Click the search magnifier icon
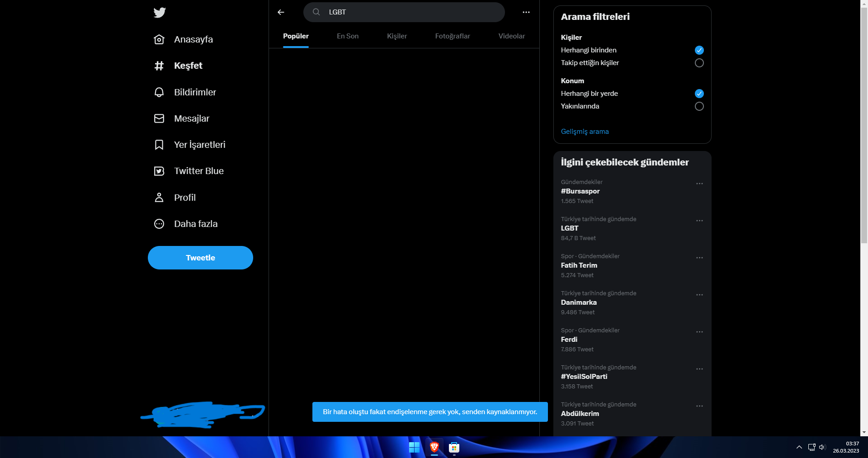Screen dimensions: 868x458 (316, 12)
